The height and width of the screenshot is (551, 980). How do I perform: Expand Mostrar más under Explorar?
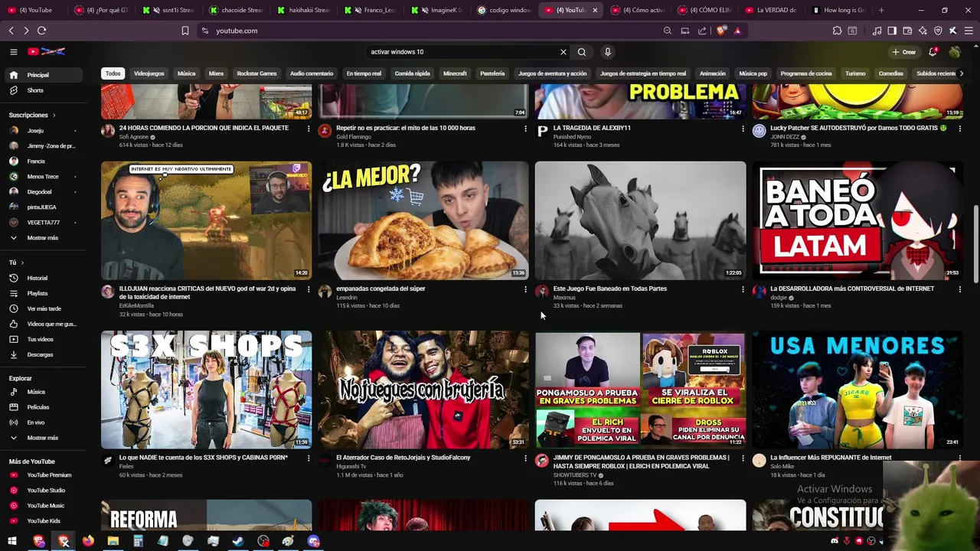(x=45, y=438)
